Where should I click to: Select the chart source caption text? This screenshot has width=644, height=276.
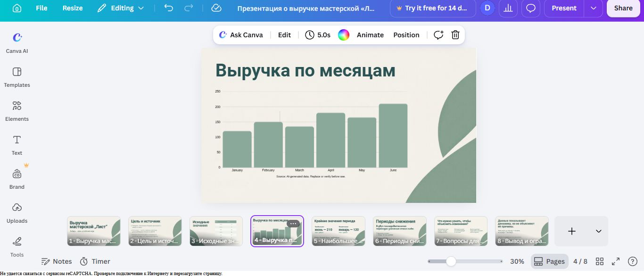[311, 176]
